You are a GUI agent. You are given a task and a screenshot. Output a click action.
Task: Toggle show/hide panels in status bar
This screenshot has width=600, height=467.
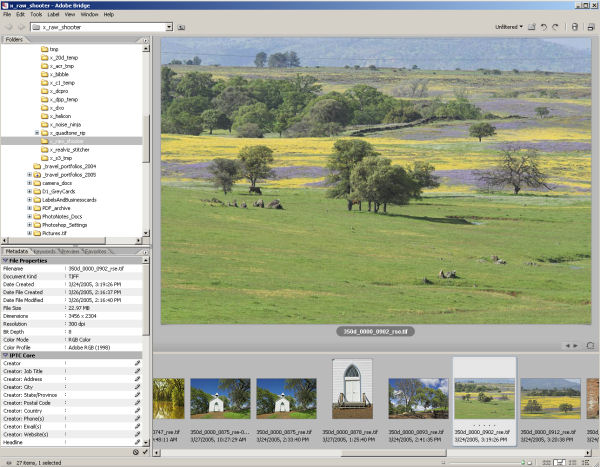click(x=8, y=463)
